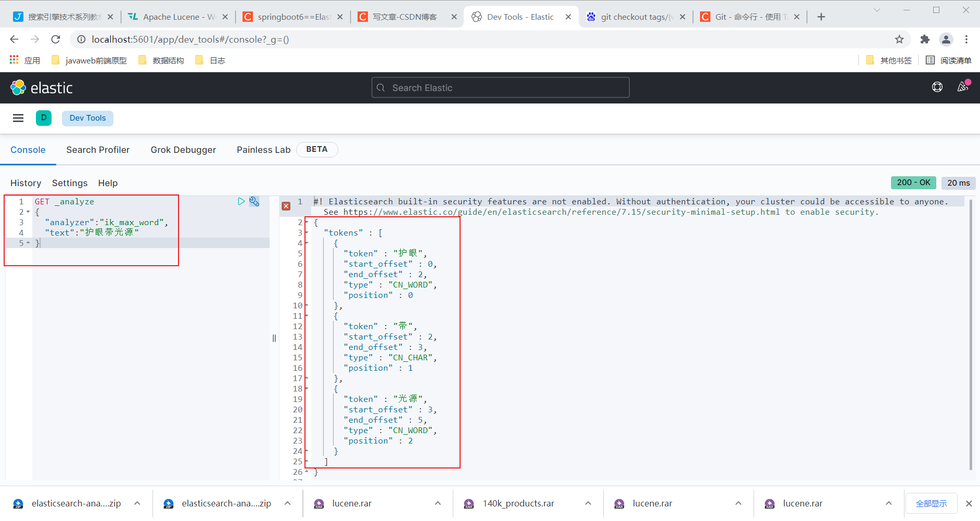
Task: Collapse the analyzer request body fold arrow
Action: [29, 212]
